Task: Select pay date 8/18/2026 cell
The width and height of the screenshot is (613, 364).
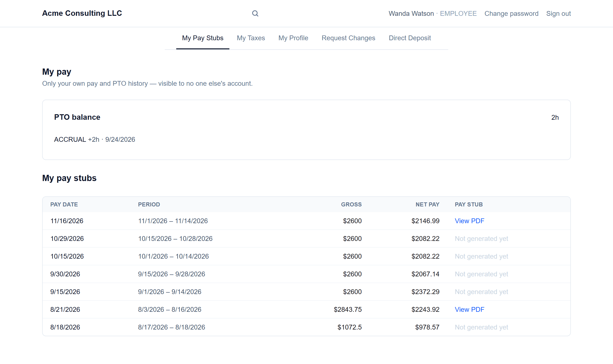Action: click(65, 327)
